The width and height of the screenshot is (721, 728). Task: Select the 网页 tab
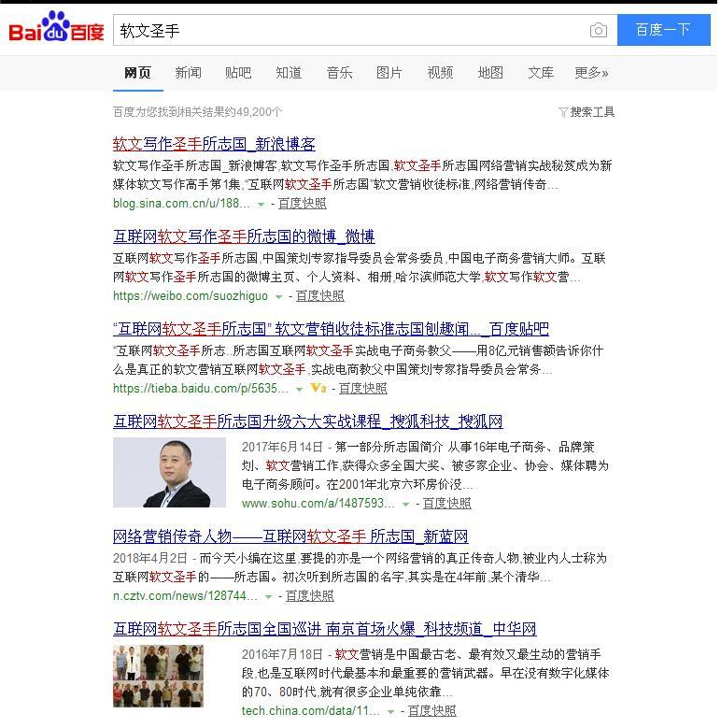point(138,73)
